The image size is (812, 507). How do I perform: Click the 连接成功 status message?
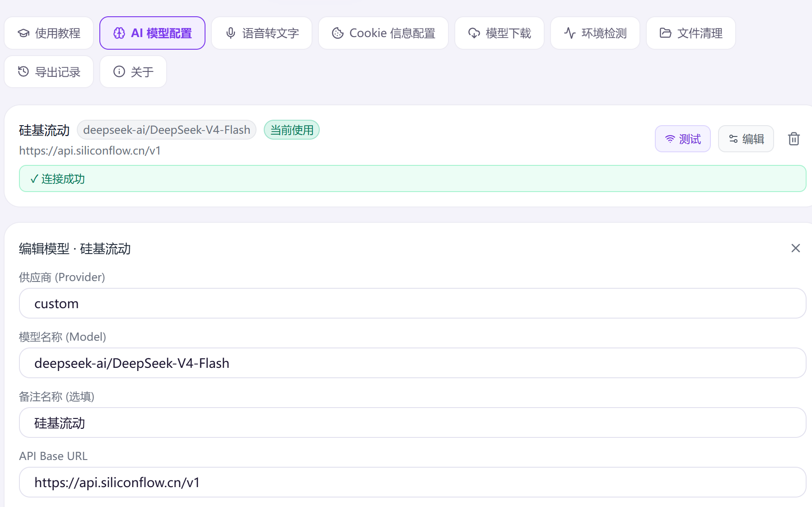pos(413,178)
